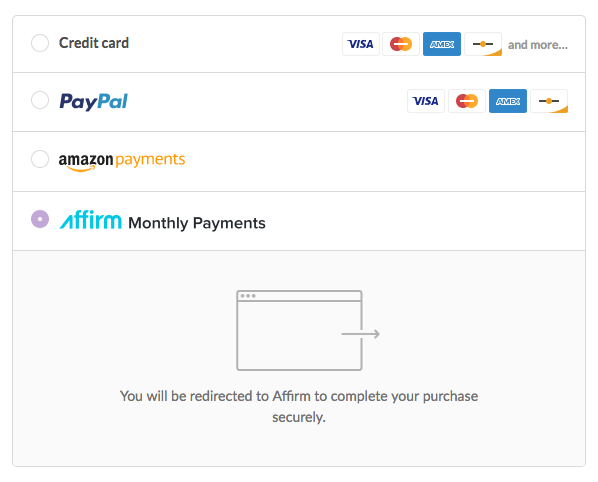Screen dimensions: 598x482
Task: Click the Mastercard icon in PayPal row
Action: click(x=467, y=101)
